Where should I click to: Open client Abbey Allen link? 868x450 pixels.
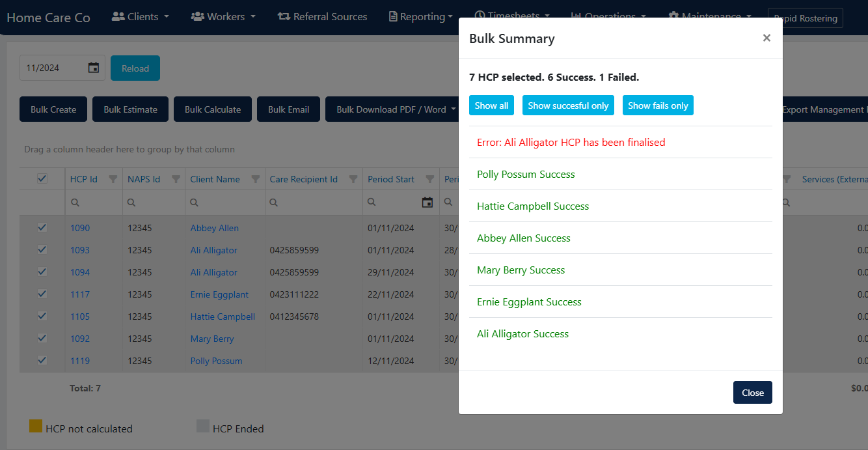coord(214,228)
